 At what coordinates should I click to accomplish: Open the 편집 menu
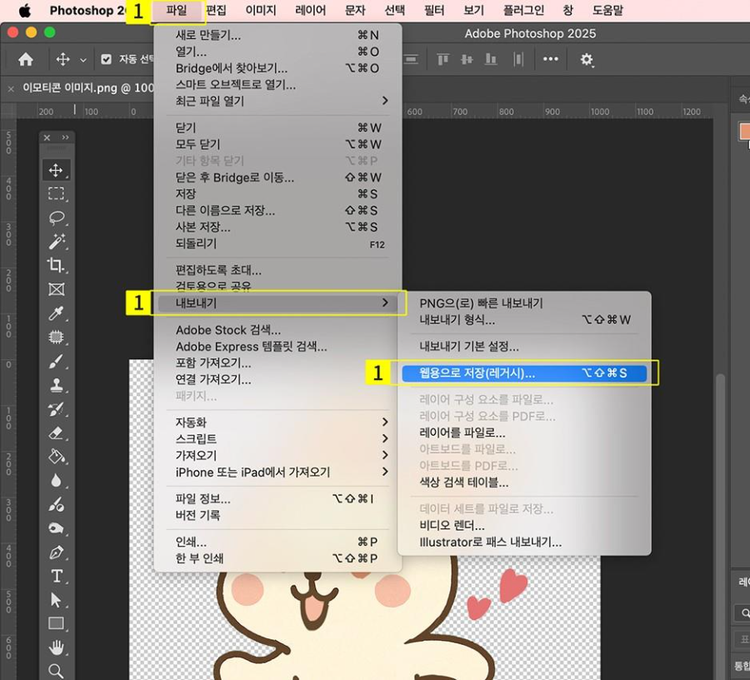(x=216, y=11)
